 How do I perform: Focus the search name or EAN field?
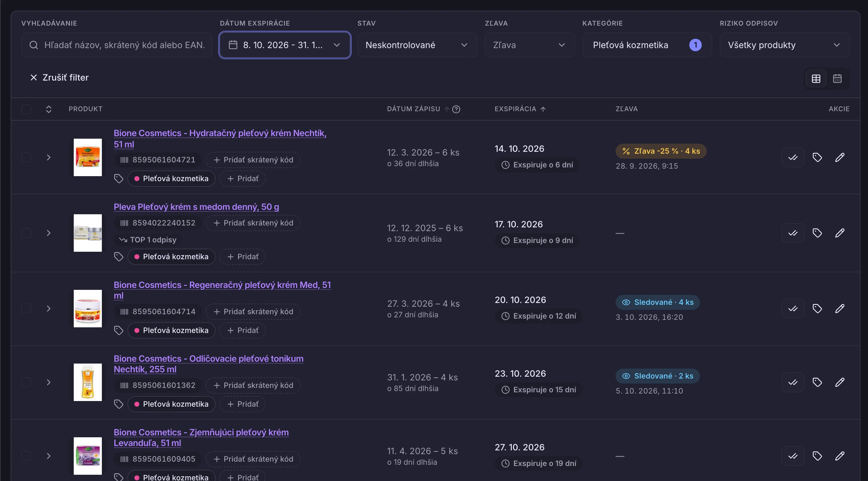pos(117,45)
